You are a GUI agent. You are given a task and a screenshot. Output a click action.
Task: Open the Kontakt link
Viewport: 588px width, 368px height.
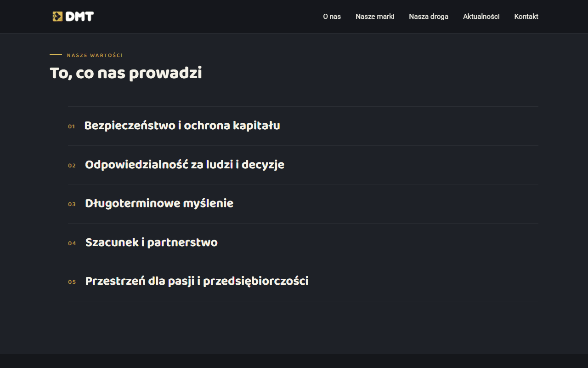click(526, 17)
